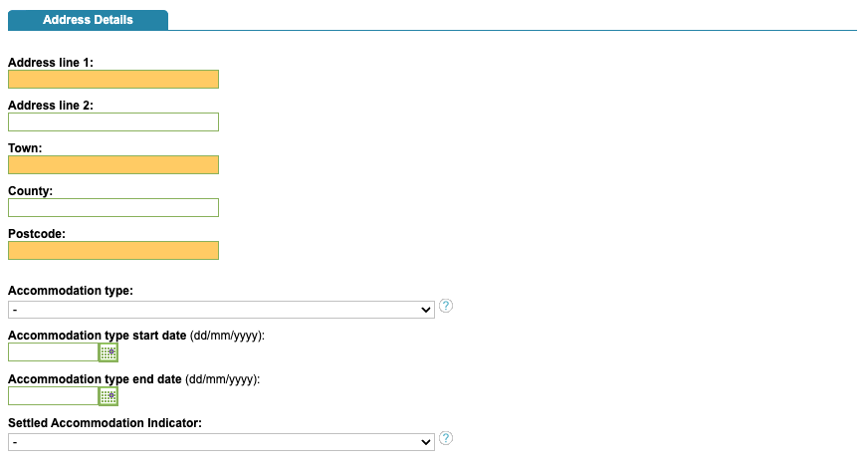Expand the Accommodation type dropdown
This screenshot has height=463, width=868.
(221, 310)
